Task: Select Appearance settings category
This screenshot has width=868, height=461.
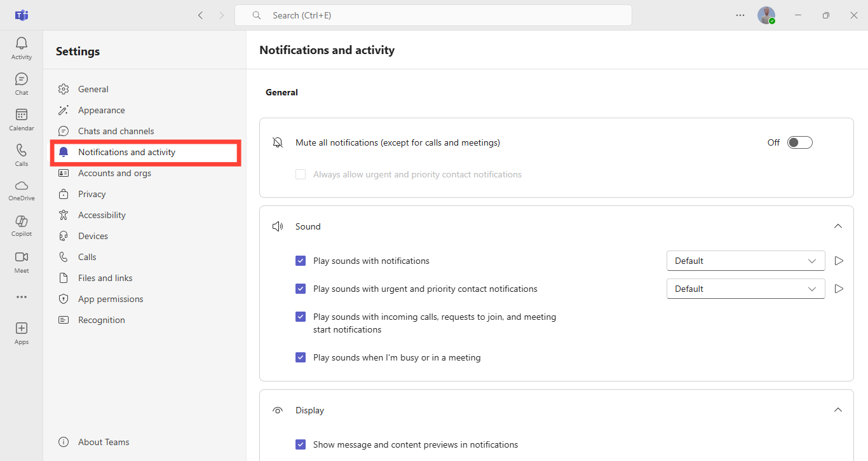Action: click(101, 110)
